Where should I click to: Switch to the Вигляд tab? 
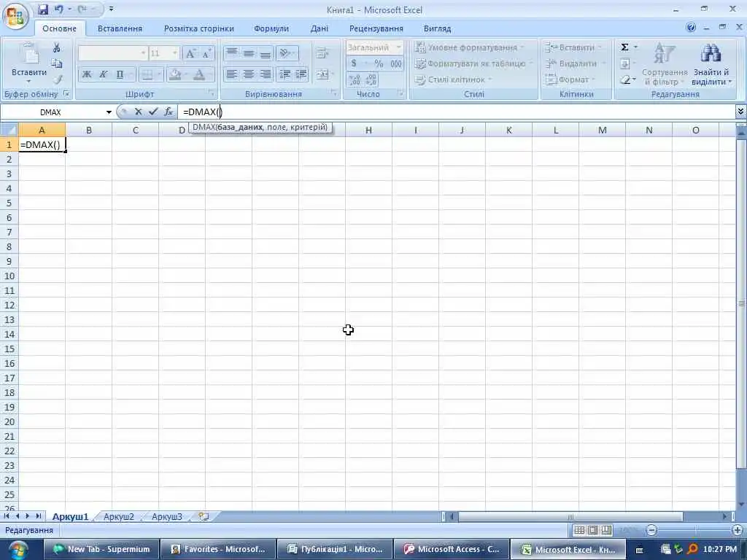pyautogui.click(x=437, y=28)
